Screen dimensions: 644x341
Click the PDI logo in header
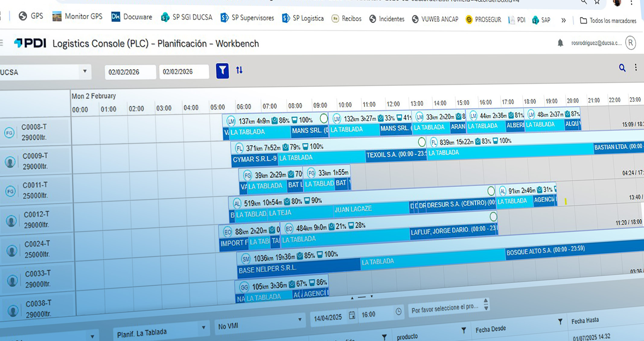(x=30, y=43)
